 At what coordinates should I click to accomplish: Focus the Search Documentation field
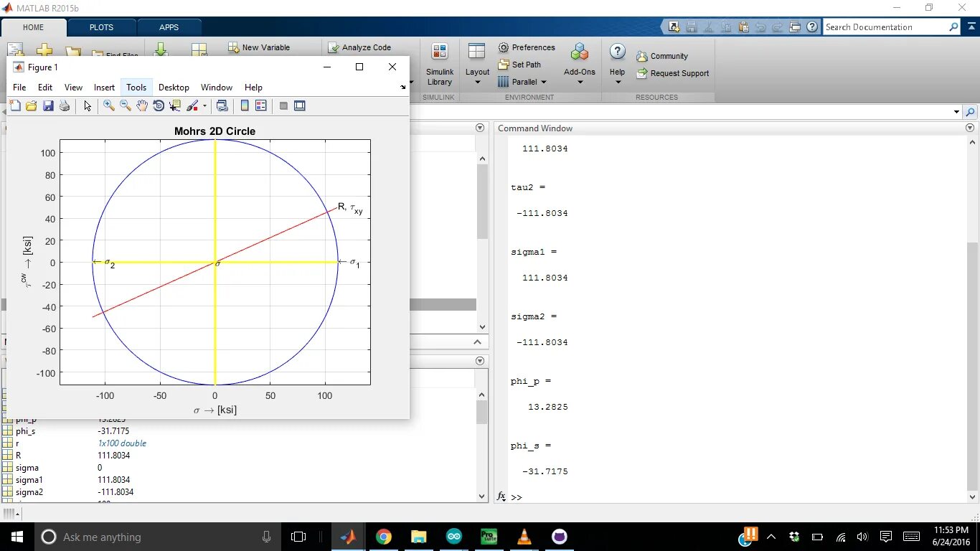(885, 27)
